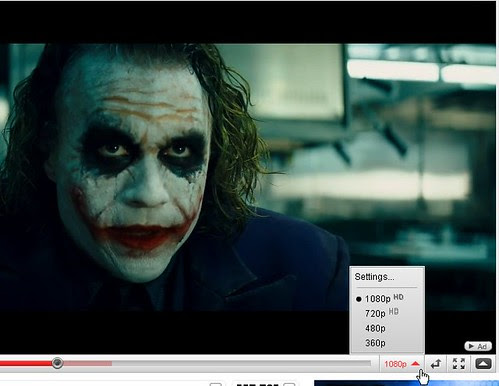
Task: Seek to the unbuffered gray part of the progress bar
Action: point(241,363)
